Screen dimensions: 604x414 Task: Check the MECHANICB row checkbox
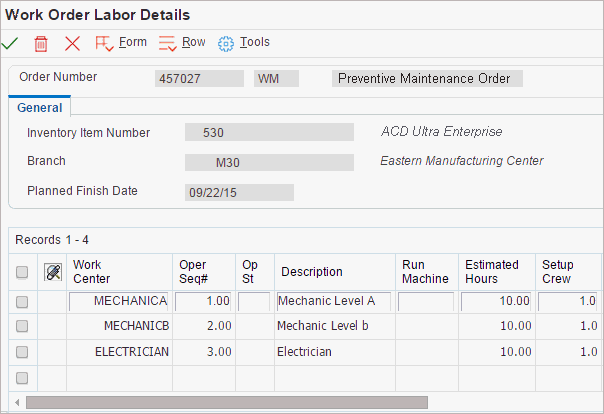[x=22, y=326]
